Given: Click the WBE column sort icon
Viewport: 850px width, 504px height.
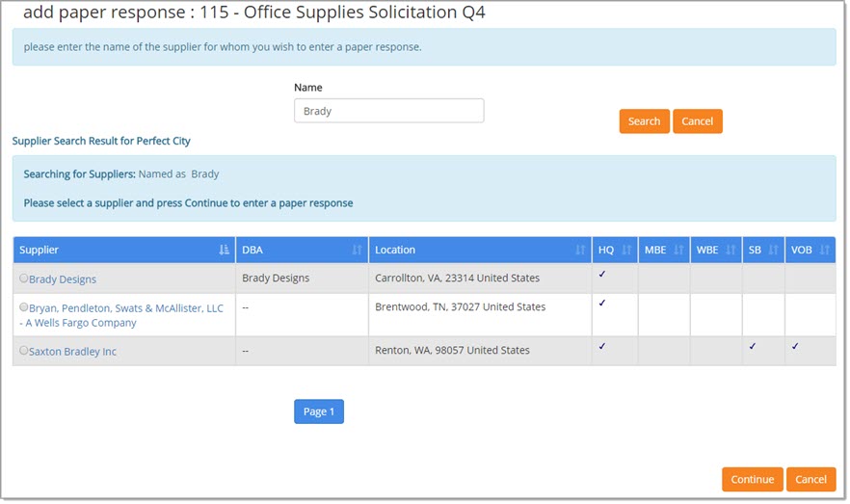Looking at the screenshot, I should 730,251.
